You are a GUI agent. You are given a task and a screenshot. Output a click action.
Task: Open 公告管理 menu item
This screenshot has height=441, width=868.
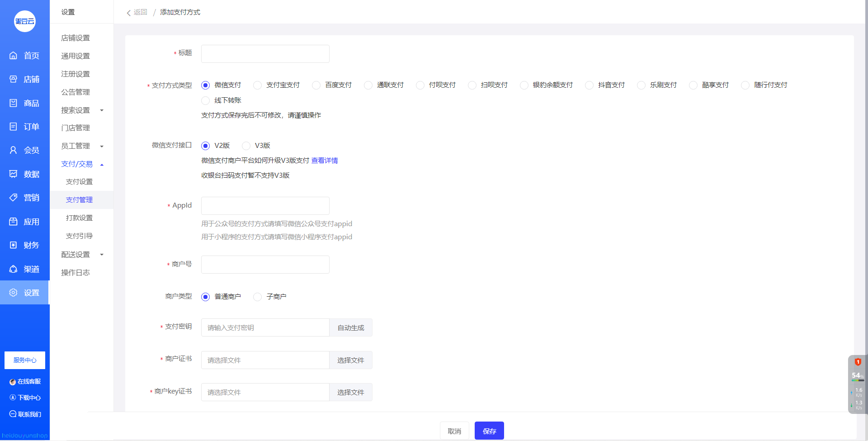click(75, 92)
